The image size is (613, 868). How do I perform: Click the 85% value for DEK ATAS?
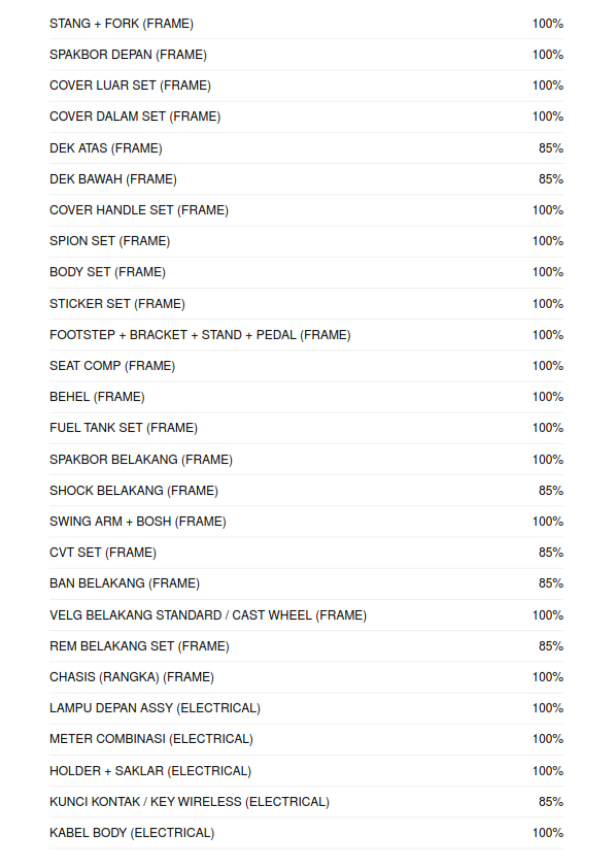pyautogui.click(x=550, y=148)
